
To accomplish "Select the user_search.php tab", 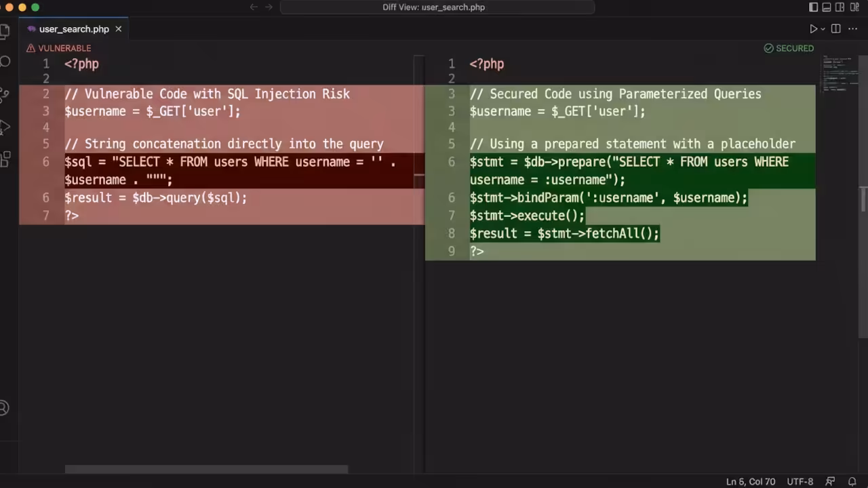I will click(x=74, y=29).
